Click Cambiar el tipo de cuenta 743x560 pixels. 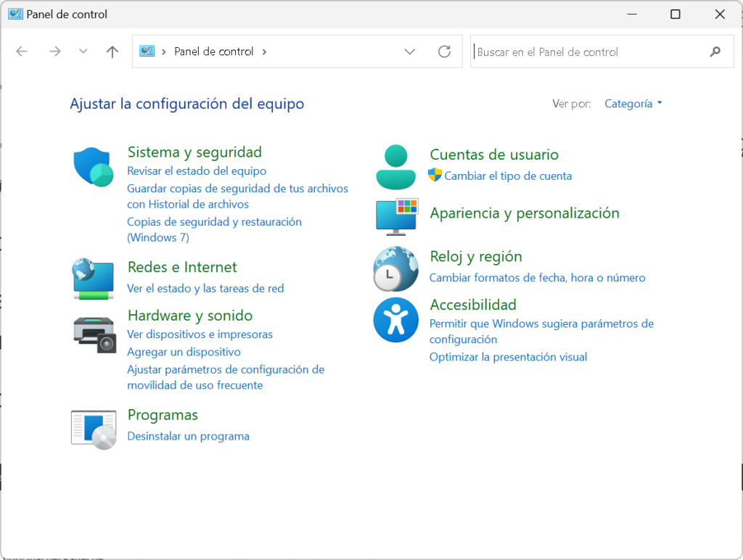[508, 176]
